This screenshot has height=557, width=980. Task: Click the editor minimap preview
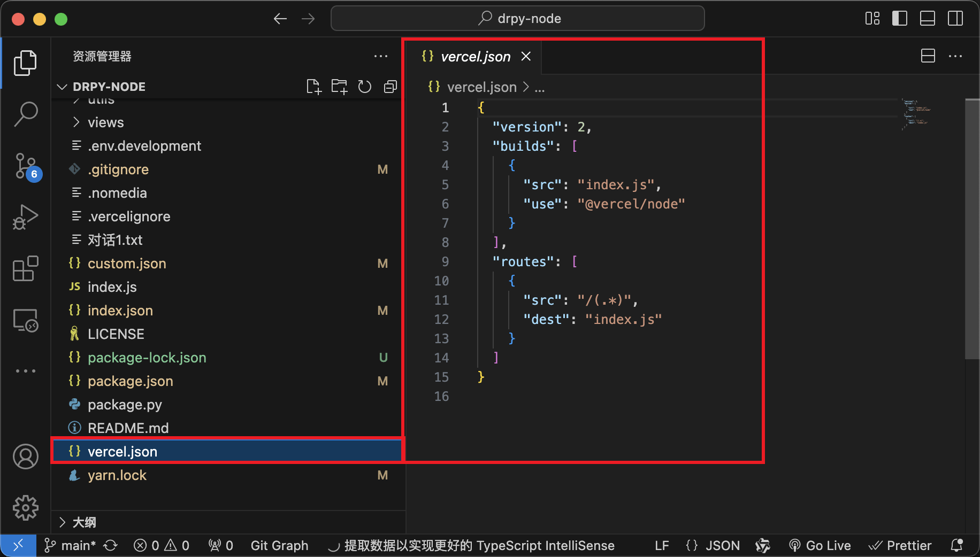[916, 115]
